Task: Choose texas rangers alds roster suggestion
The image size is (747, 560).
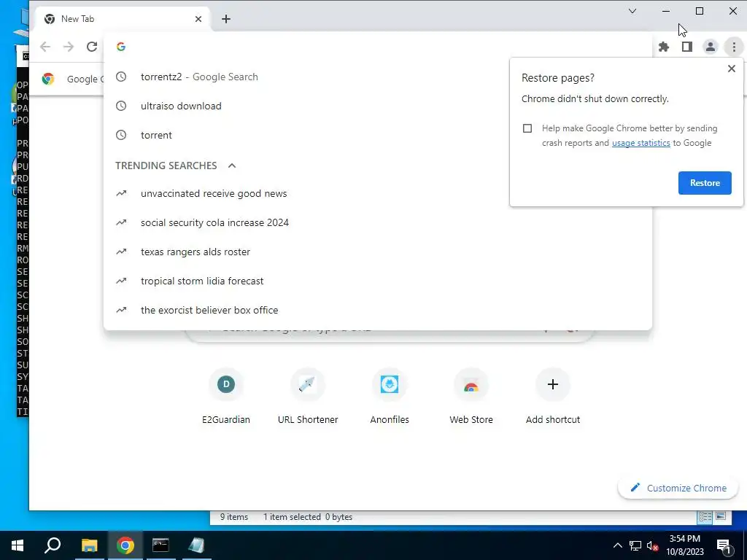Action: point(377,252)
